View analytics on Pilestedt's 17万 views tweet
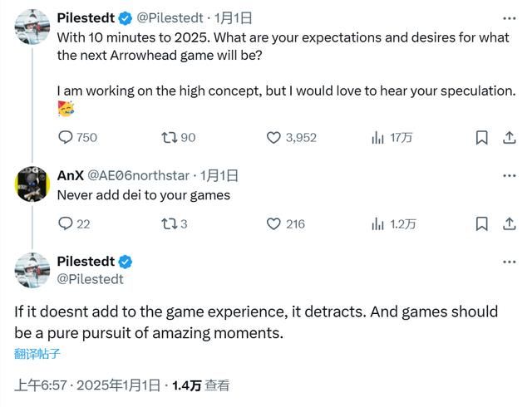Screen dimensions: 532x407 coord(378,138)
